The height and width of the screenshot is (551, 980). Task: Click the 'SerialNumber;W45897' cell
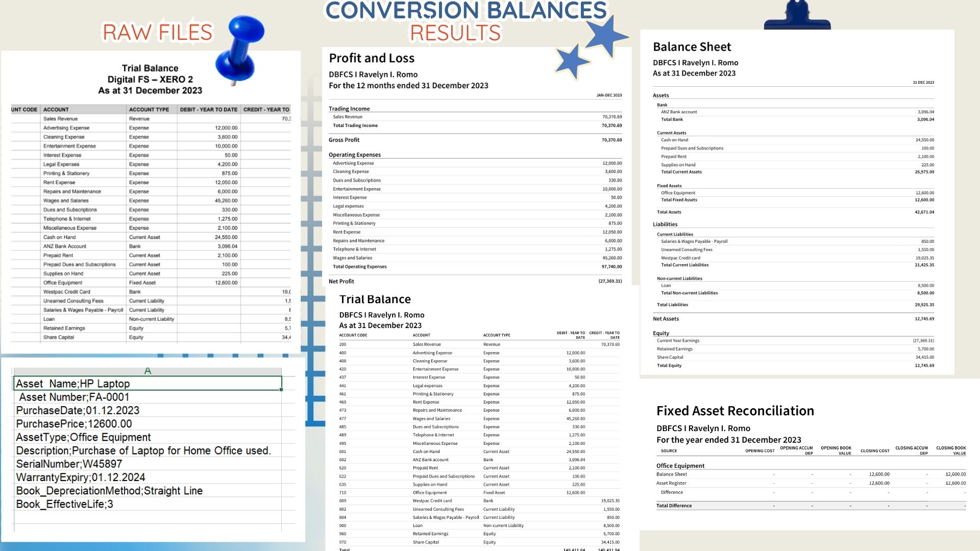pyautogui.click(x=148, y=464)
